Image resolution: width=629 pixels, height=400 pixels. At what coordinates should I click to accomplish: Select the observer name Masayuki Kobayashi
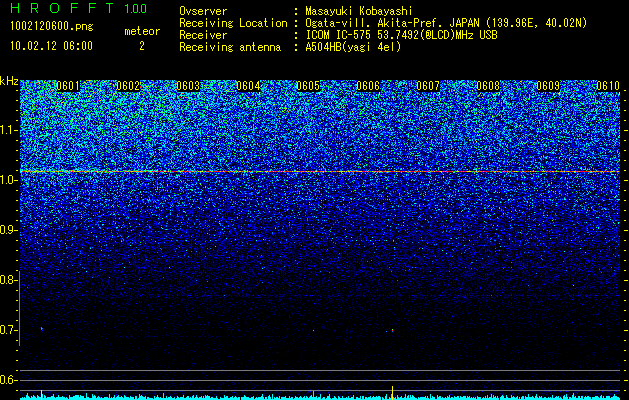point(359,11)
